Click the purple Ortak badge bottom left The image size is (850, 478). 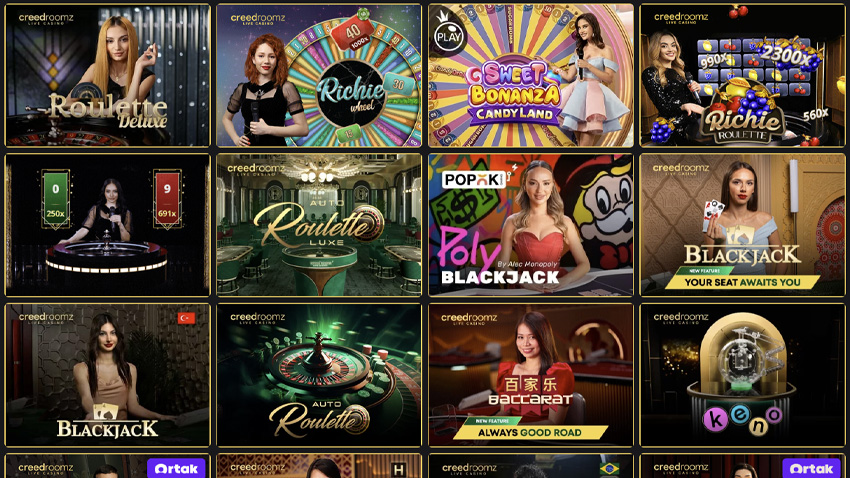click(x=176, y=468)
